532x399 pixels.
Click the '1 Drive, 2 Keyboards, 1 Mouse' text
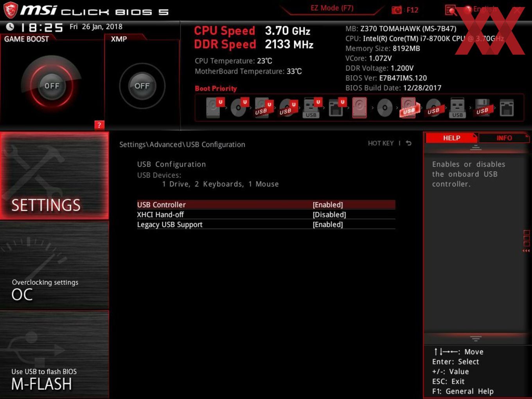point(220,184)
